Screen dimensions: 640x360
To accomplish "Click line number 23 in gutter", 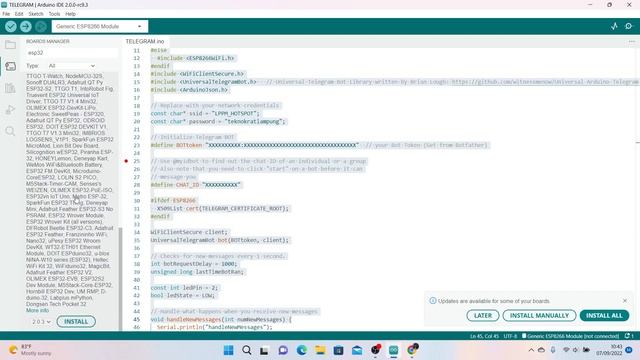I will (137, 145).
